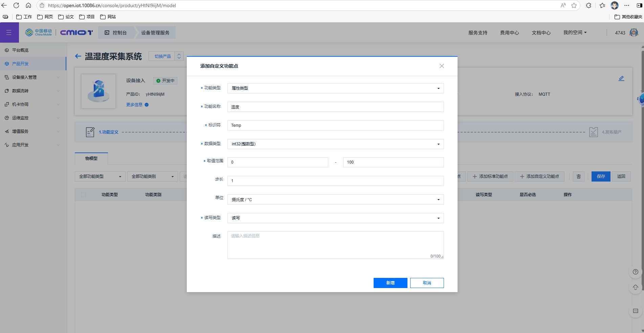Viewport: 644px width, 333px height.
Task: Click the hamburger menu icon
Action: (x=9, y=32)
